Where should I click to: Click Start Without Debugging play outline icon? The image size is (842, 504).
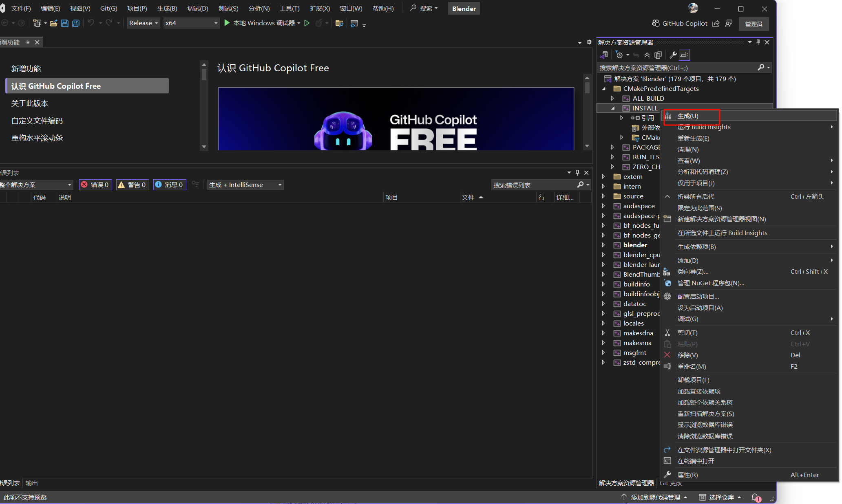(307, 23)
